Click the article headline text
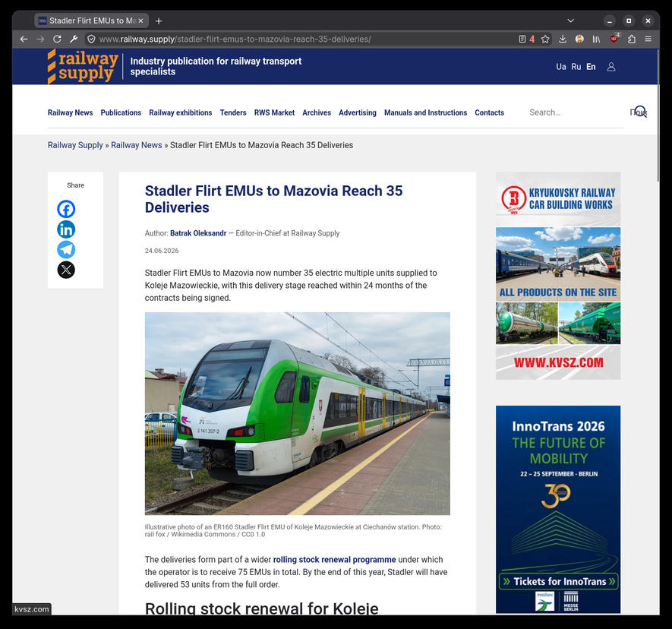This screenshot has width=672, height=629. tap(273, 199)
